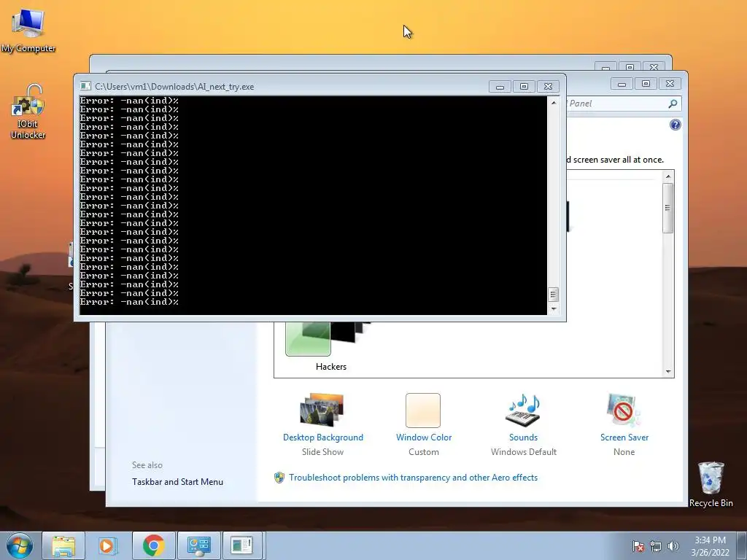Maximize the Personalization window
The image size is (747, 560).
pos(646,84)
